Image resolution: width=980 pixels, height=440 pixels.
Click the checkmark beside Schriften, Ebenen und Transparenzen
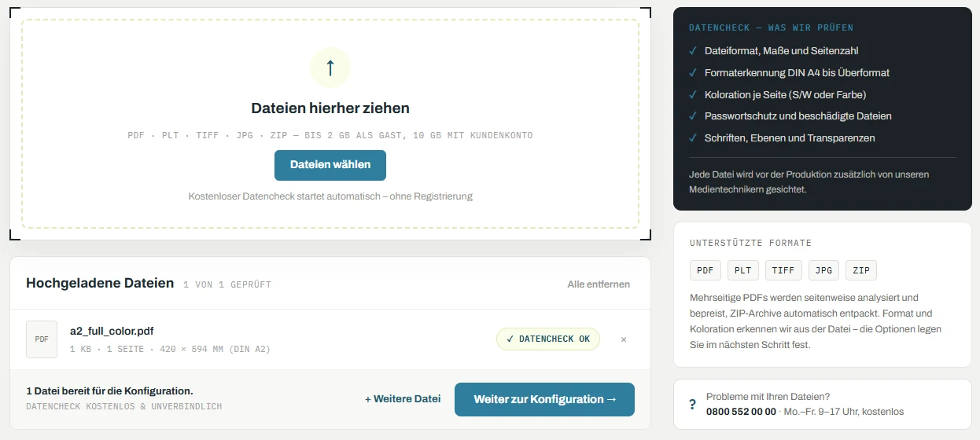click(693, 138)
